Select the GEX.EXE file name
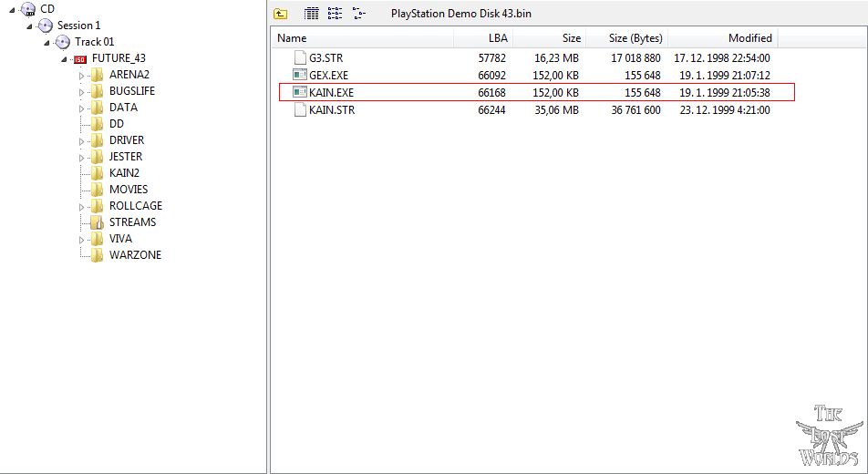The height and width of the screenshot is (474, 868). [329, 76]
